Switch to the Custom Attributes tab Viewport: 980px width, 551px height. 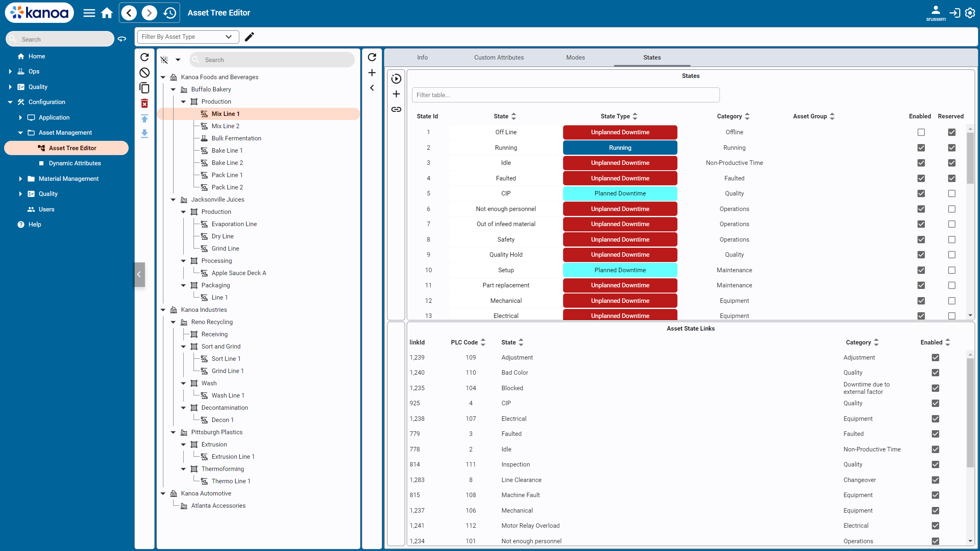coord(499,58)
